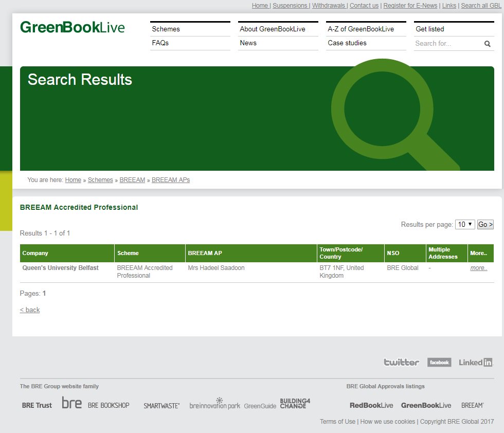
Task: Open the Suspensions link
Action: point(290,6)
